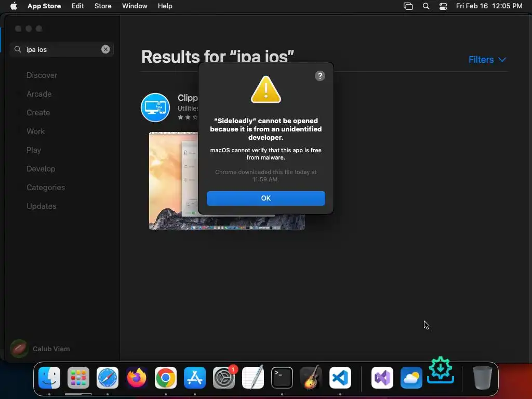Open System Settings from the Dock
This screenshot has width=532, height=399.
[224, 378]
